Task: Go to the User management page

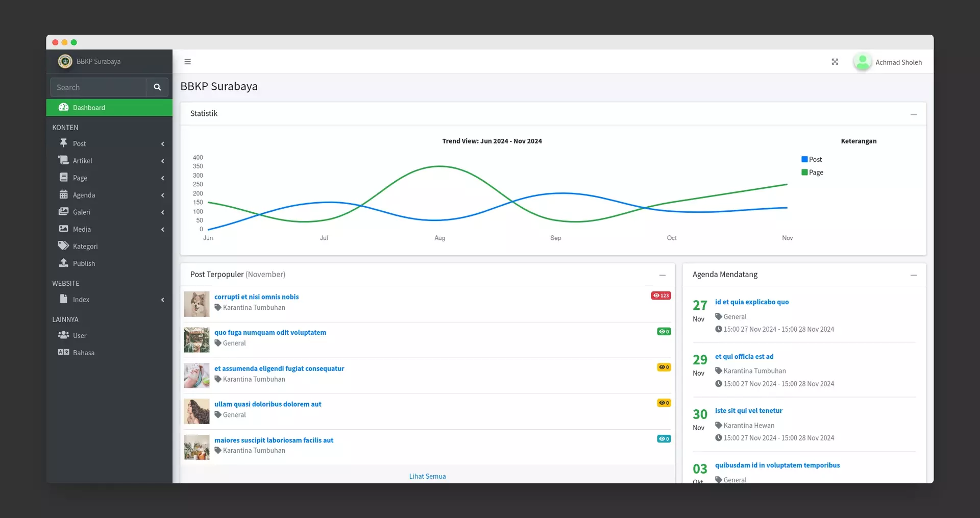Action: tap(80, 335)
